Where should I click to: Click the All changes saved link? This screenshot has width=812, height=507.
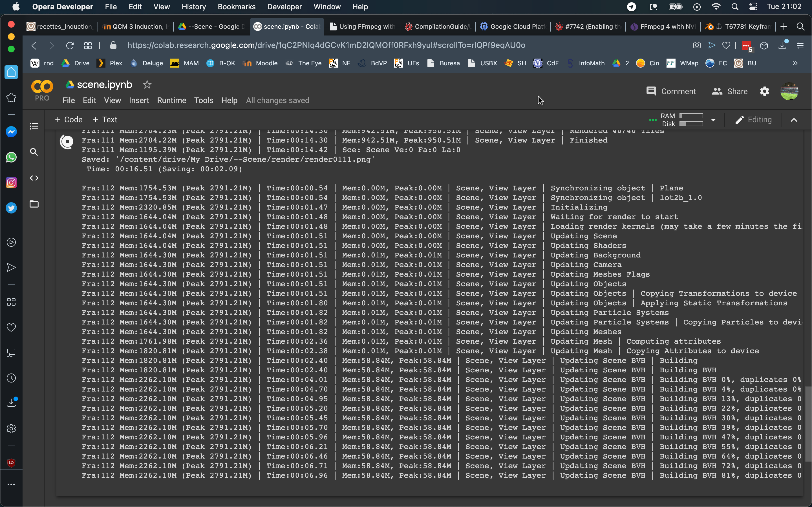[x=277, y=100]
